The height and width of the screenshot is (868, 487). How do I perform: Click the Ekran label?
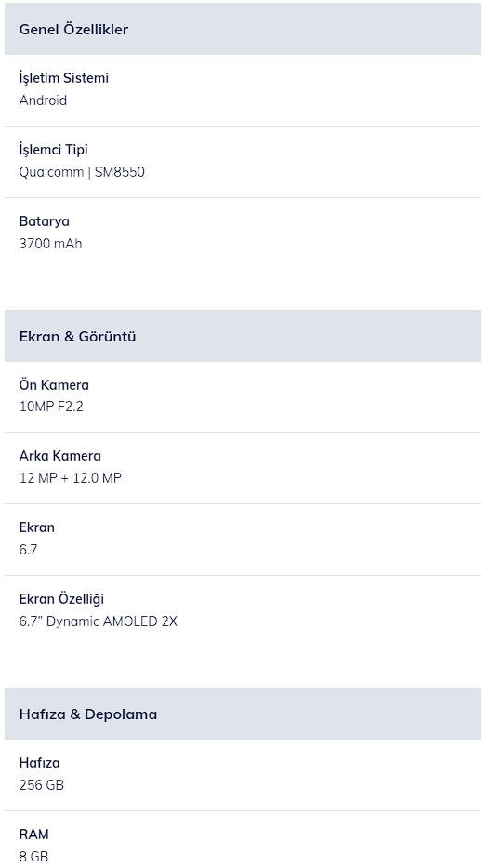36,527
